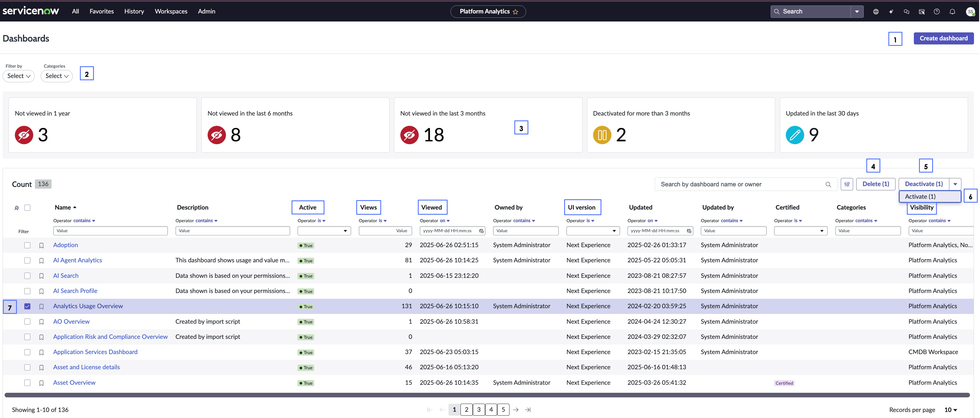Click the Deactivated for 3 months pause icon

point(602,135)
